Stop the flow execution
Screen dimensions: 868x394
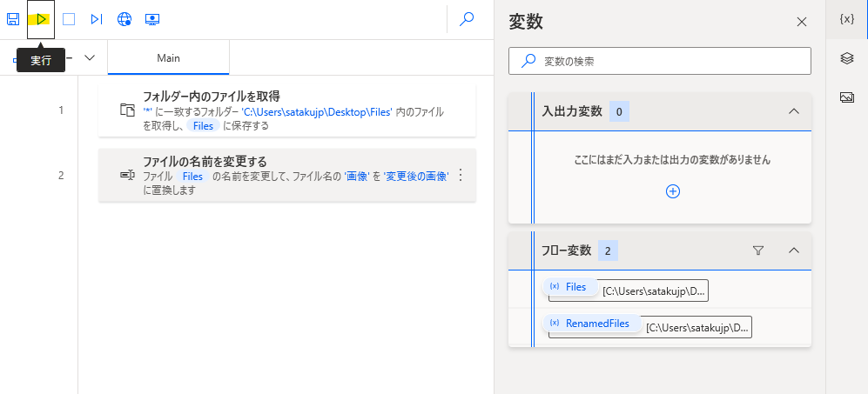69,19
